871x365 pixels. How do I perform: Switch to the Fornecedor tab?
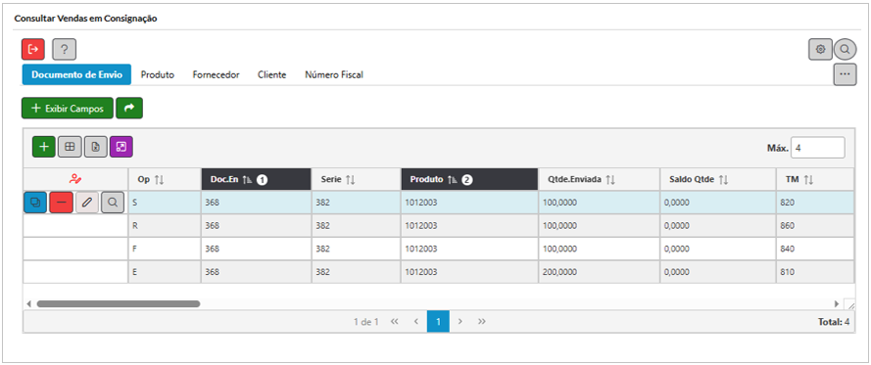pyautogui.click(x=216, y=74)
